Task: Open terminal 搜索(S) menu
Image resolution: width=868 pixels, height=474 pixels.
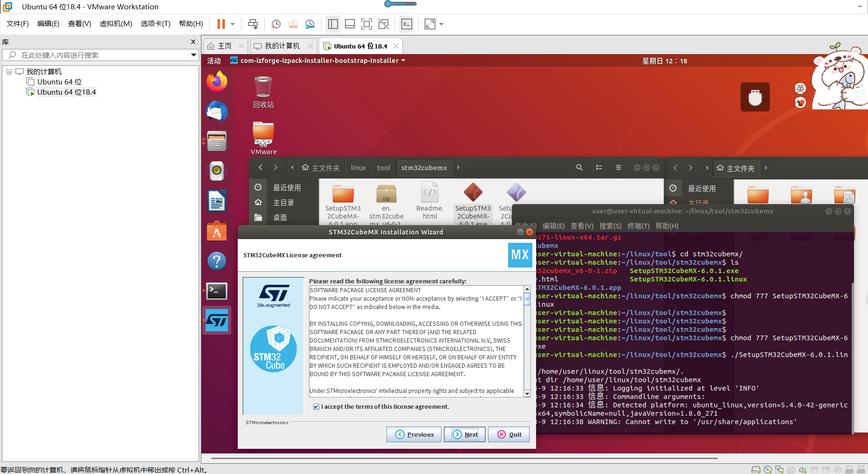Action: click(610, 226)
